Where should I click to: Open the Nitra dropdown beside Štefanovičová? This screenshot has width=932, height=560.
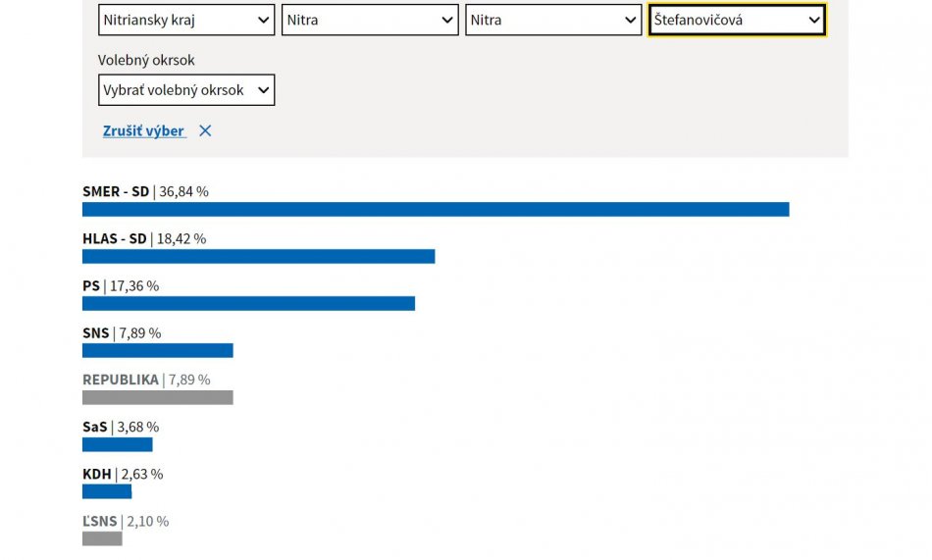553,20
